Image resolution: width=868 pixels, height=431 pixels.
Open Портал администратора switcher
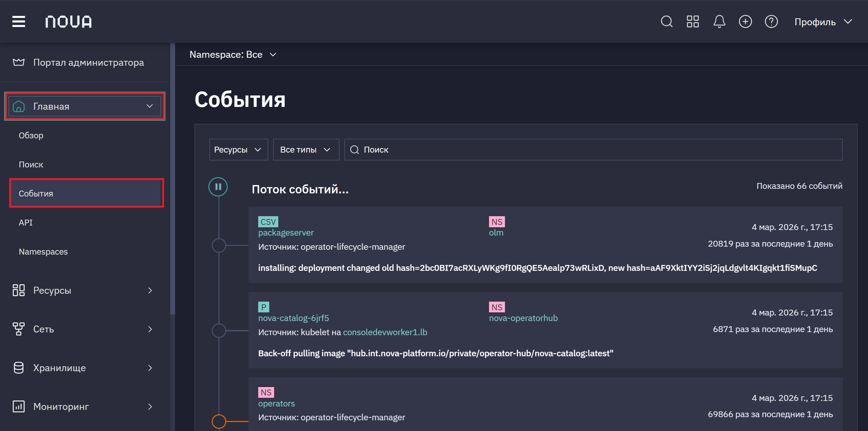tap(85, 62)
